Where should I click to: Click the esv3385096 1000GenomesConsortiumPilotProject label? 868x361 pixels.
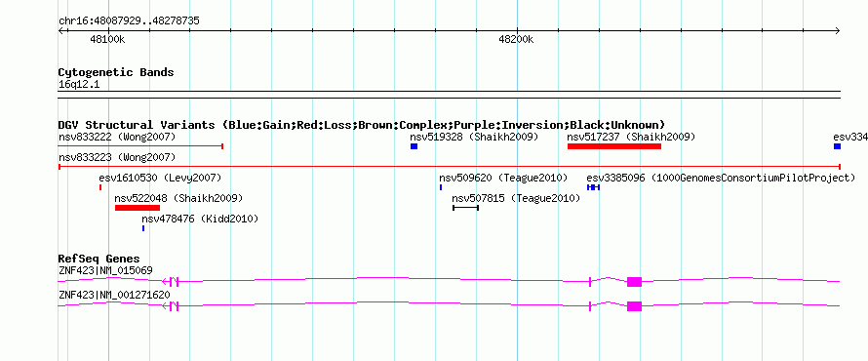(x=721, y=178)
